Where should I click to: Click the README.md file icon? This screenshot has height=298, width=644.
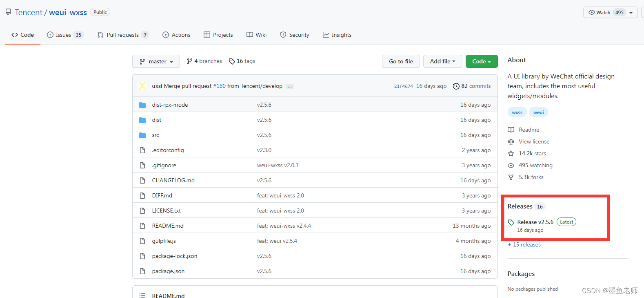pos(142,226)
